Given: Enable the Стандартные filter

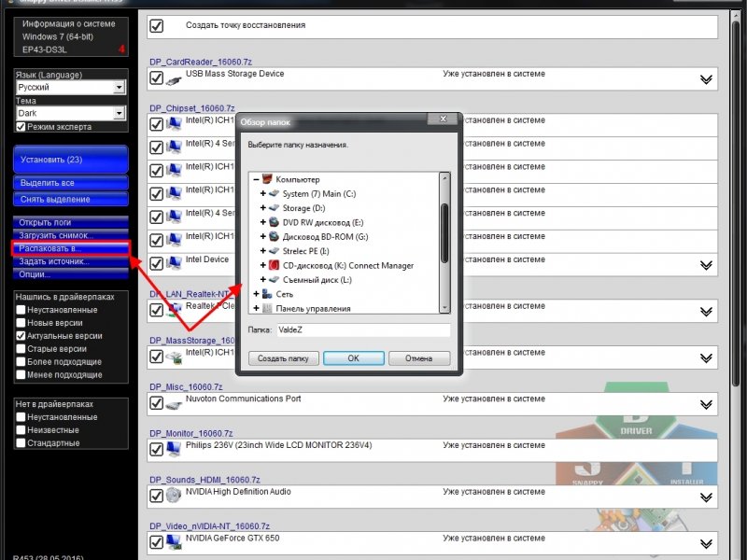Looking at the screenshot, I should (x=21, y=442).
